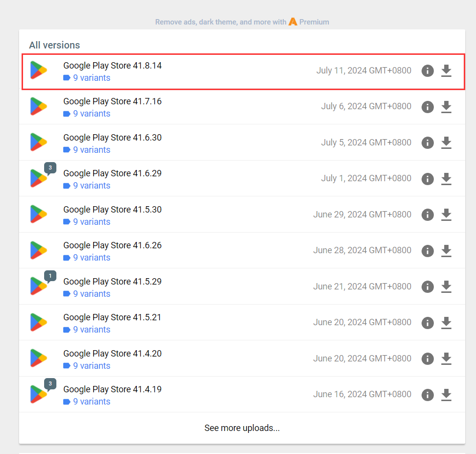This screenshot has height=454, width=476.
Task: Download Google Play Store 41.5.21
Action: click(x=446, y=323)
